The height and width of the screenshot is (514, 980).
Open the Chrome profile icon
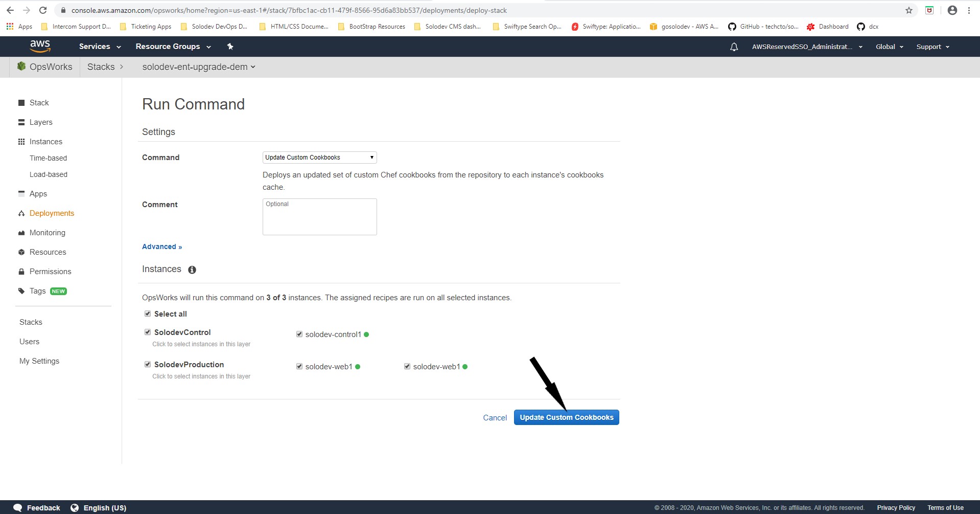(952, 10)
